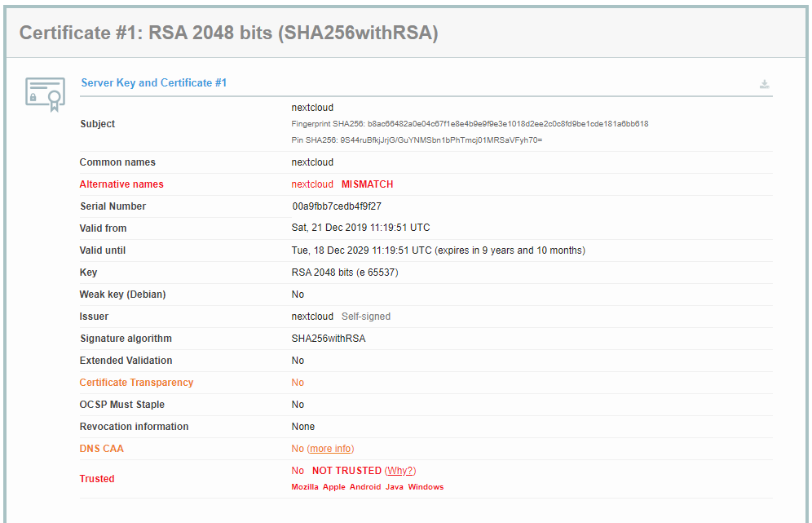
Task: Click the Windows trust store label
Action: pyautogui.click(x=426, y=487)
